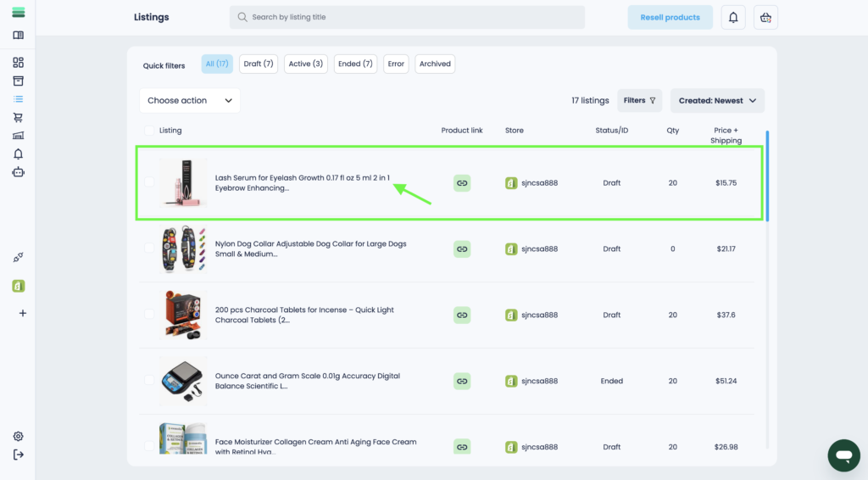Switch to the Draft (7) quick filter
This screenshot has height=480, width=868.
click(x=258, y=64)
